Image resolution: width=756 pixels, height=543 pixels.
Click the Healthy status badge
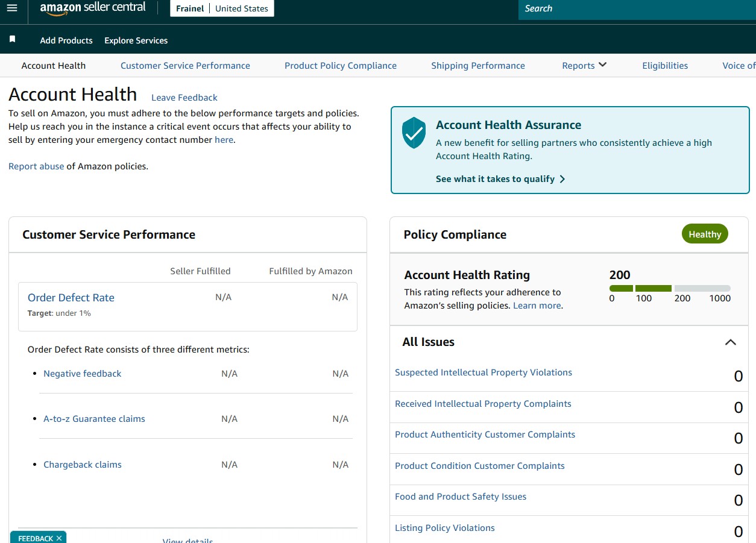[x=705, y=234]
